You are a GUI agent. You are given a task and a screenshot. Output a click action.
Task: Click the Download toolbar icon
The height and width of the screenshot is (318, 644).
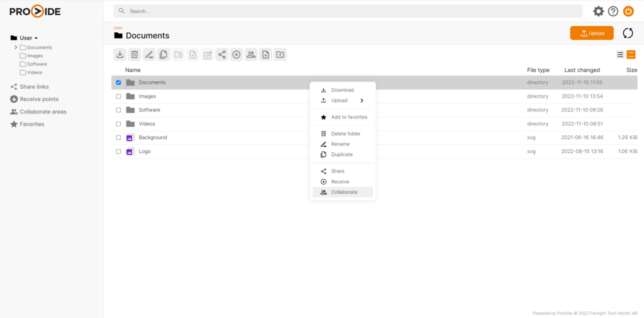(120, 54)
